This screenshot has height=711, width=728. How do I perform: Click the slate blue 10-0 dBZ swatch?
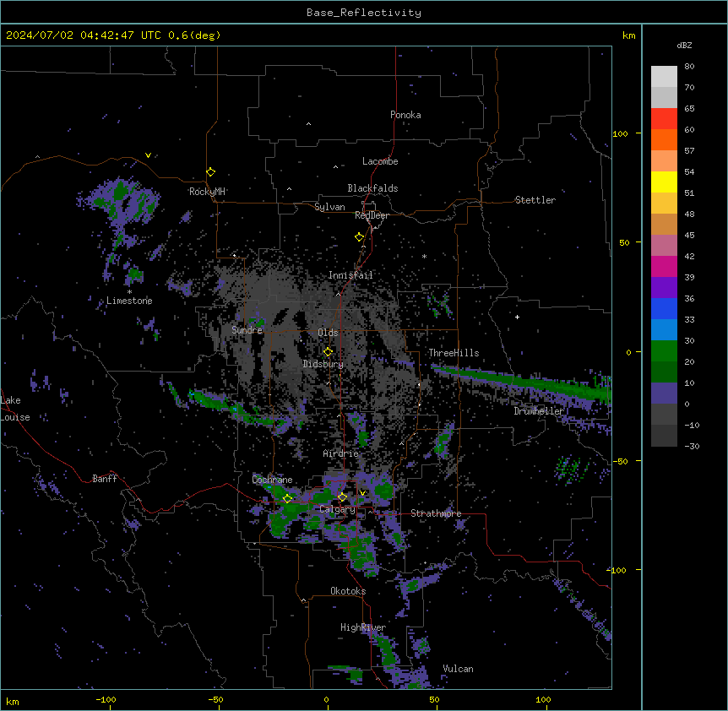(x=664, y=393)
